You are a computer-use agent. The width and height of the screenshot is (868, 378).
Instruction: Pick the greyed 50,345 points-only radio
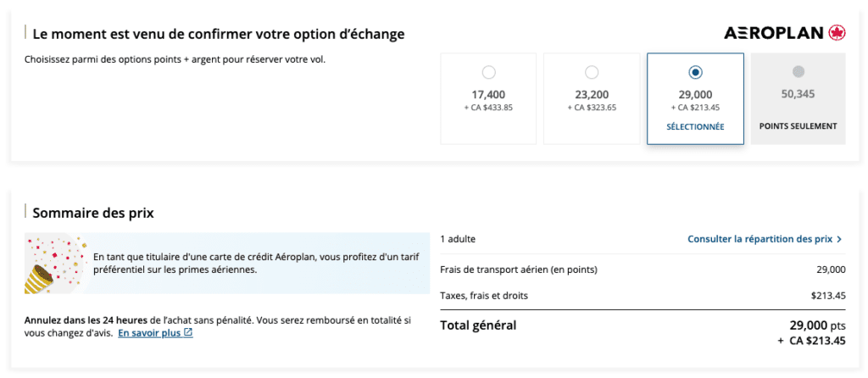[x=798, y=73]
